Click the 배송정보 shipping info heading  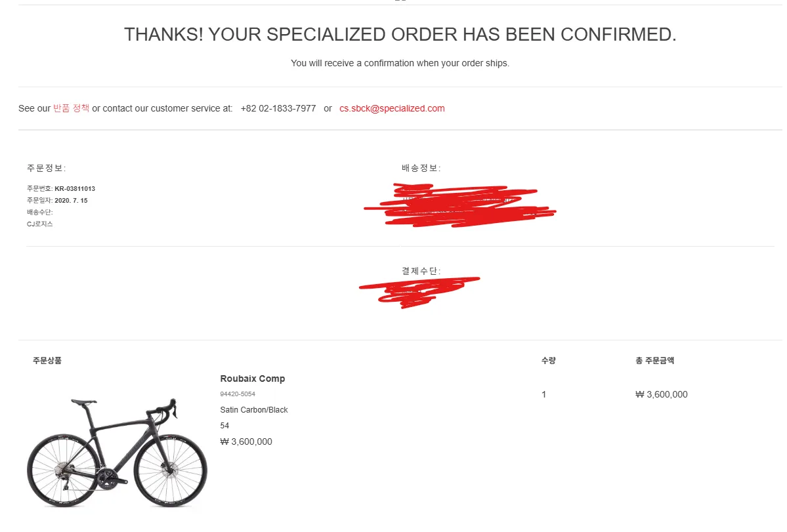pyautogui.click(x=421, y=168)
